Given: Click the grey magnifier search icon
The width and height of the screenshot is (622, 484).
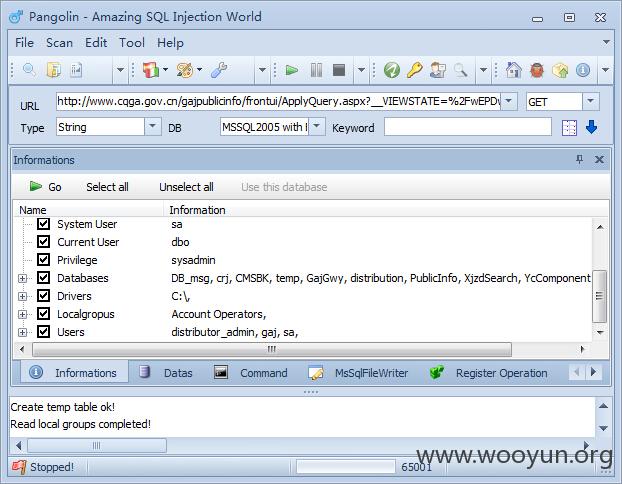Looking at the screenshot, I should (x=460, y=70).
